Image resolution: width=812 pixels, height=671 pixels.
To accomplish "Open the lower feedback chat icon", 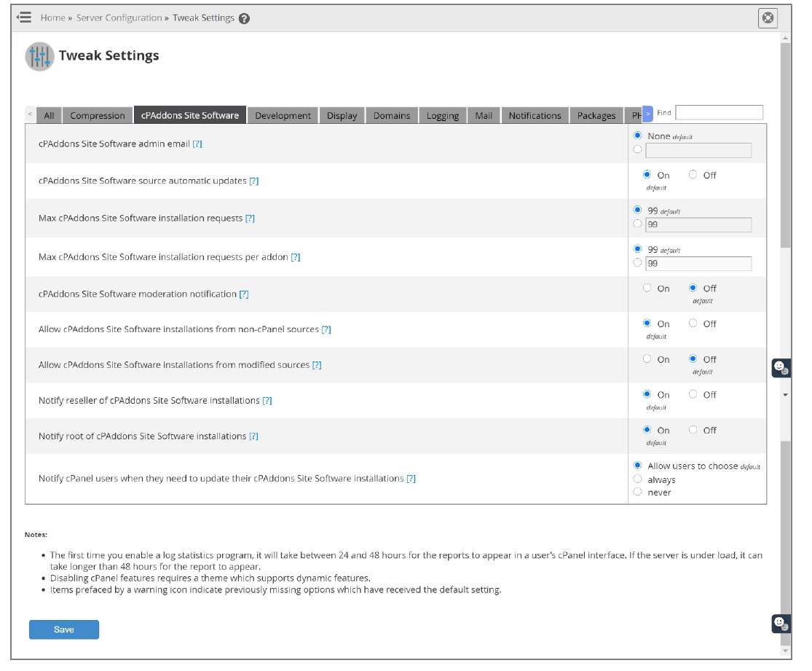I will (x=781, y=624).
